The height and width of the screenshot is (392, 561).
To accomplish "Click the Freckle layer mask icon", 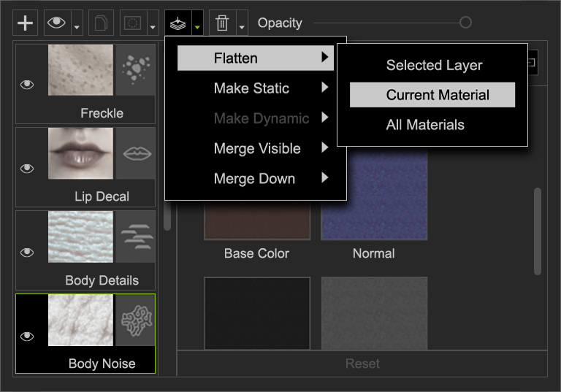I will [135, 69].
